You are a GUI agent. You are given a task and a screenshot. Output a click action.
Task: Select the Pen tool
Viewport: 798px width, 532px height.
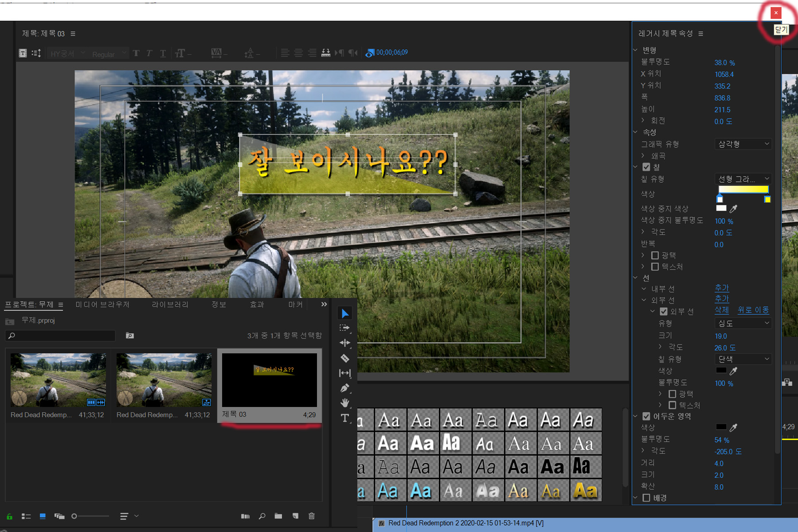click(x=344, y=388)
